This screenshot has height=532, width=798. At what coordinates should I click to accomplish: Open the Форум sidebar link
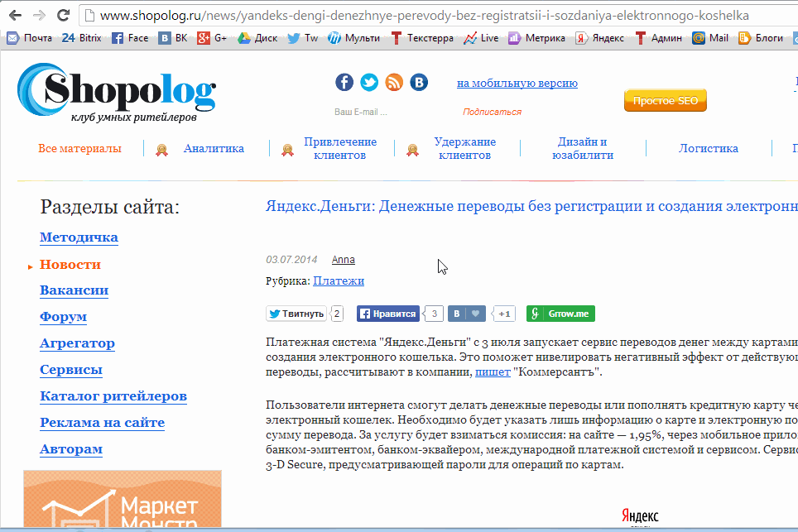[63, 317]
